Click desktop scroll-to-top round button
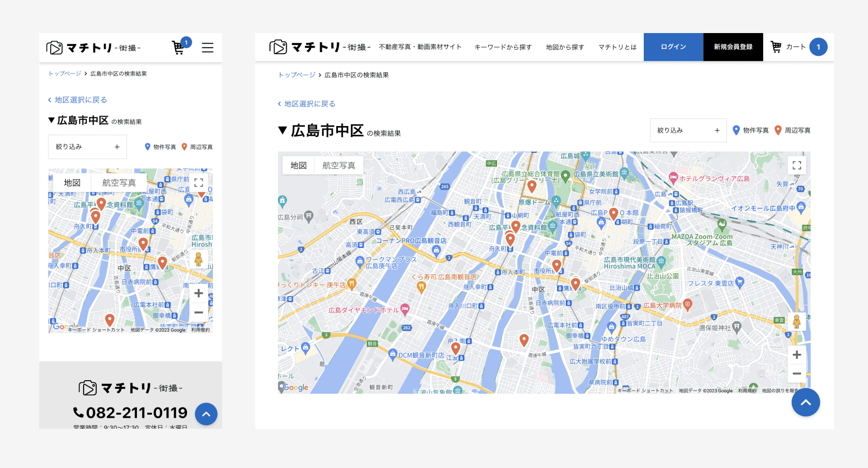Viewport: 868px width, 468px height. 805,402
